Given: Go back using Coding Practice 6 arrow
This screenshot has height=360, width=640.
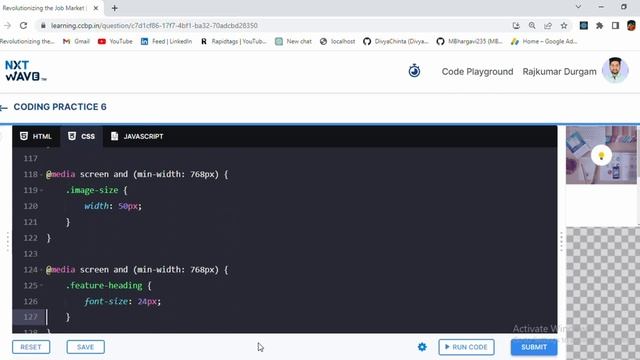Looking at the screenshot, I should [4, 107].
